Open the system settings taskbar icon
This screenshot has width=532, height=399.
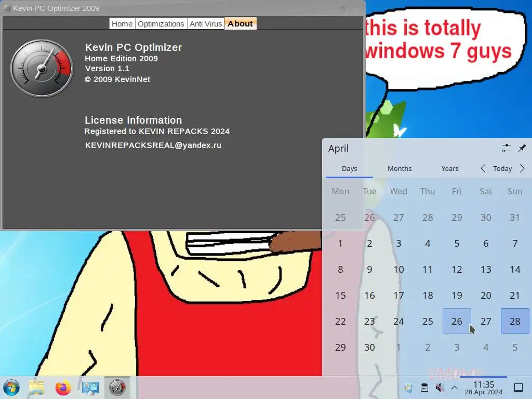point(90,388)
